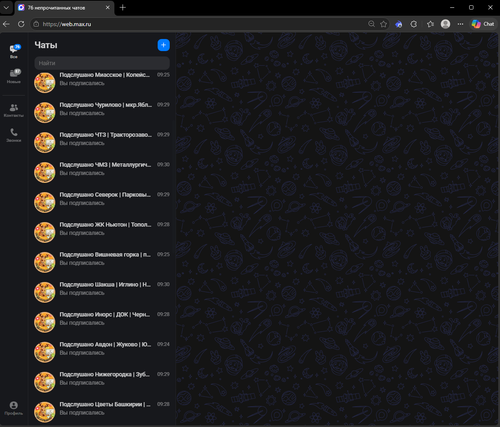Open the Подслушано ЧТЗ chat
This screenshot has height=427, width=500.
coord(102,142)
